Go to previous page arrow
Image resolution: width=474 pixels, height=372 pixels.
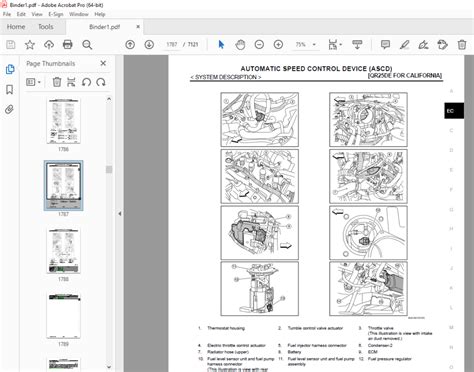[x=130, y=45]
